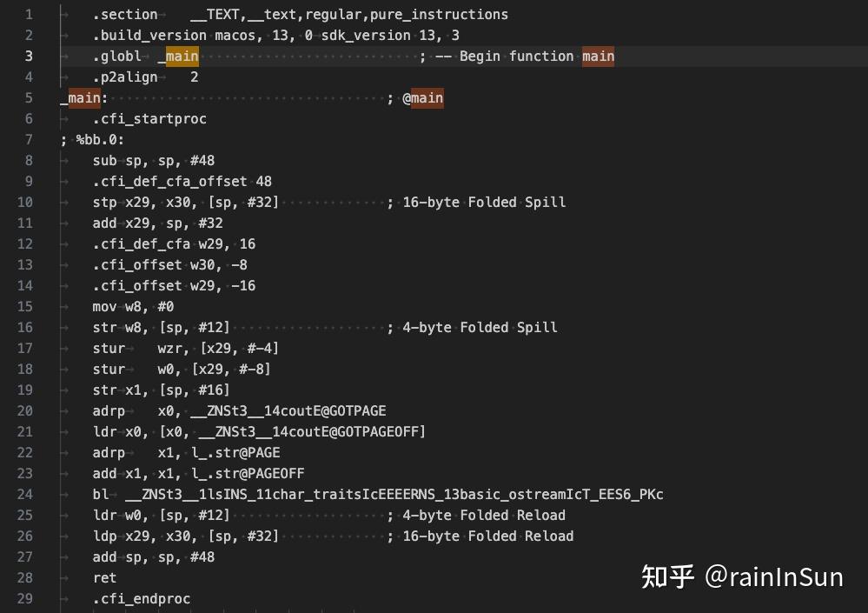The width and height of the screenshot is (868, 613).
Task: Click the ret instruction on line 28
Action: [x=104, y=578]
